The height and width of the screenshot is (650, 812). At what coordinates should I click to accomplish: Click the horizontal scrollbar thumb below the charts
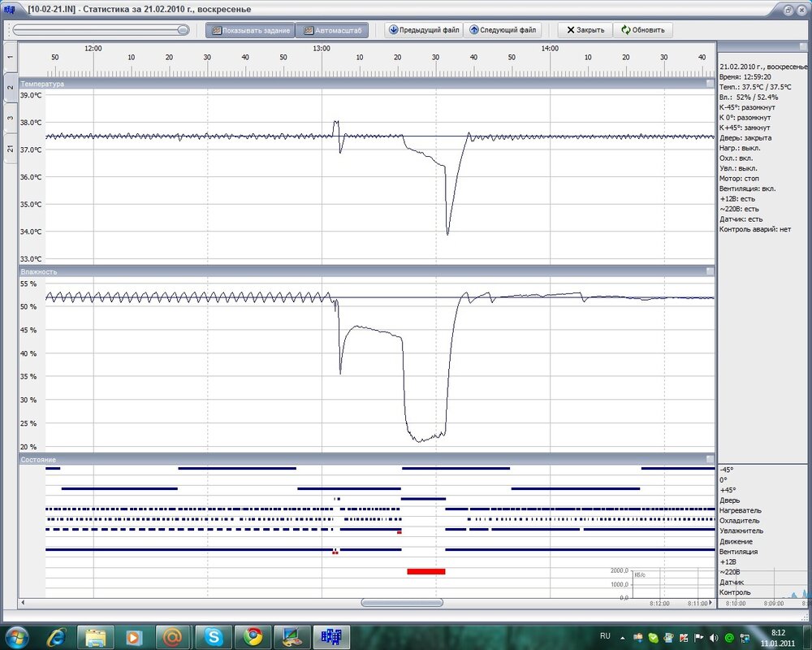pos(402,603)
